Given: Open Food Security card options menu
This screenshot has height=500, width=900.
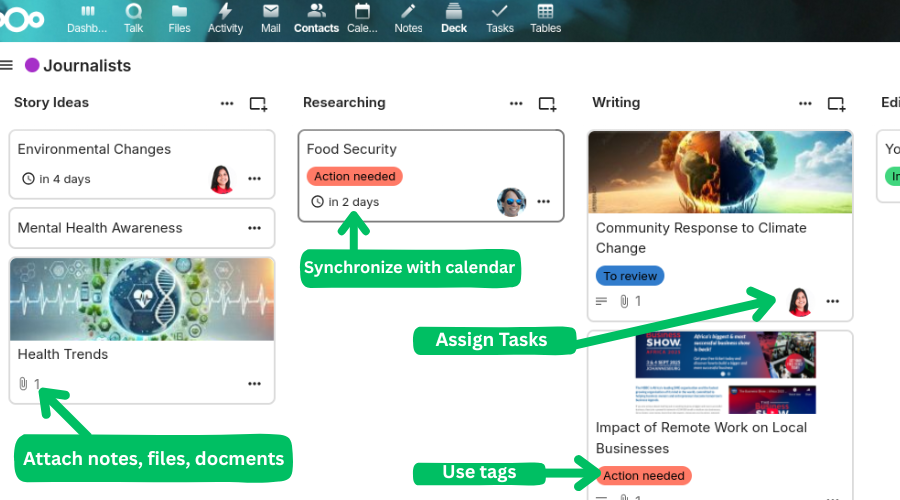Looking at the screenshot, I should (x=543, y=201).
